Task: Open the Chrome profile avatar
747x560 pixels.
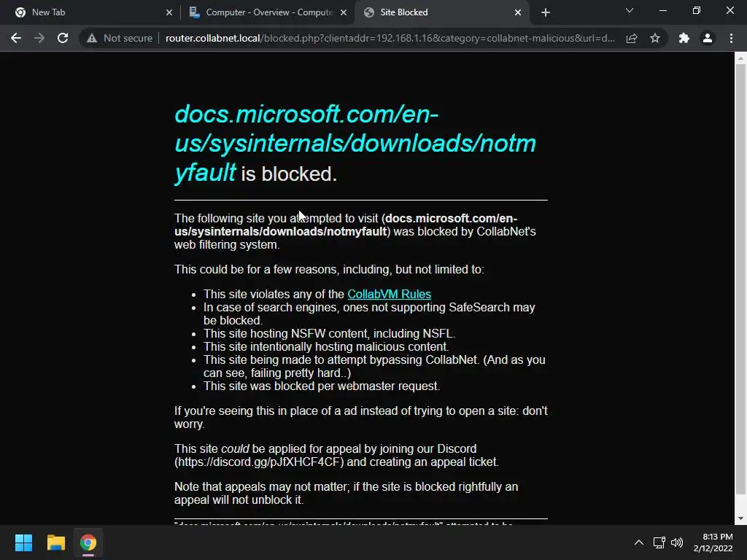Action: pos(708,38)
